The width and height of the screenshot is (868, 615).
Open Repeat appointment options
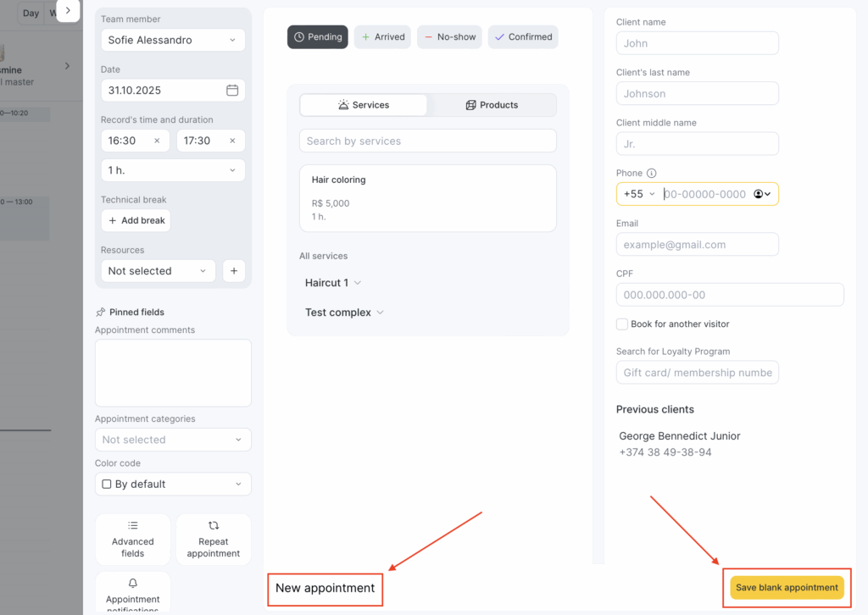pyautogui.click(x=214, y=539)
